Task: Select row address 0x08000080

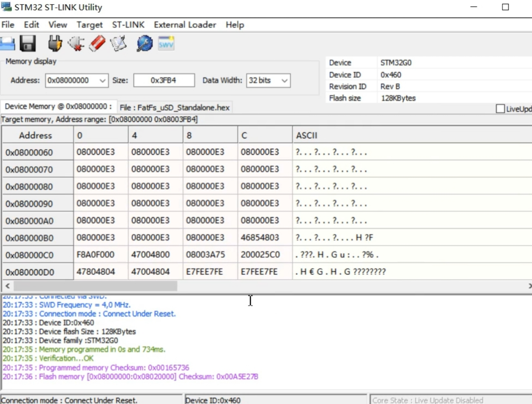Action: pos(37,187)
